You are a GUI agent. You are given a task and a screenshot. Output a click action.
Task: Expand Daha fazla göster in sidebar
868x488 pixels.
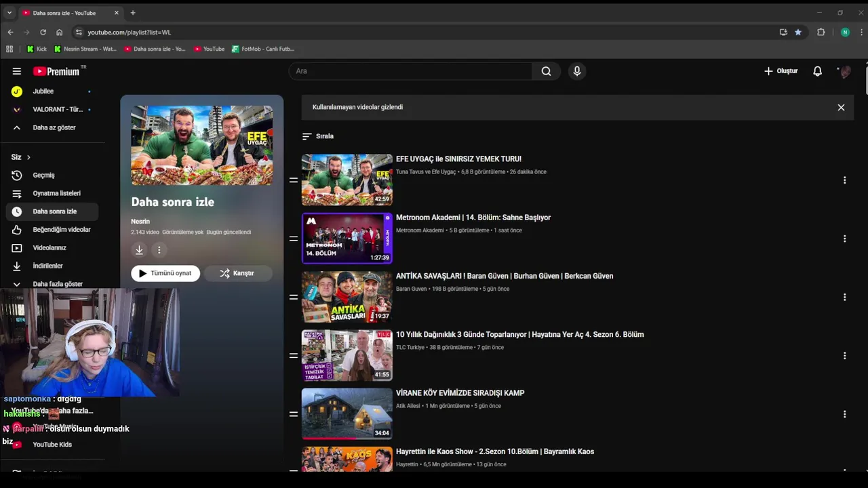point(52,284)
